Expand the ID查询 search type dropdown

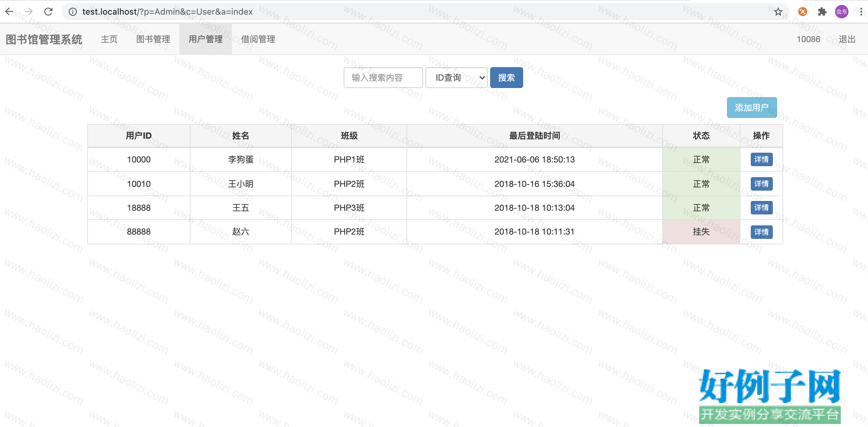(456, 78)
